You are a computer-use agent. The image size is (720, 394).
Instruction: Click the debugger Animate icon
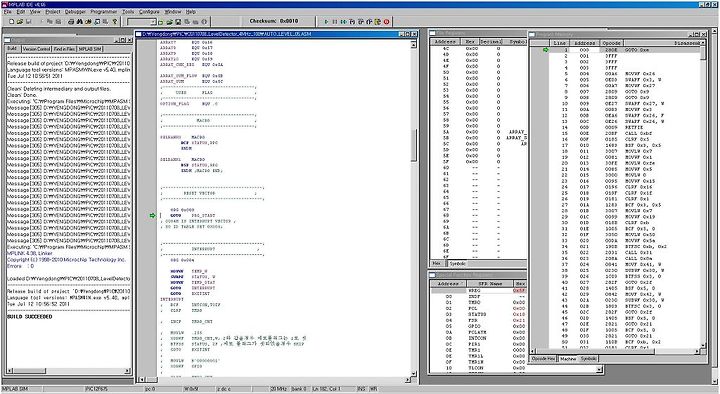(343, 22)
